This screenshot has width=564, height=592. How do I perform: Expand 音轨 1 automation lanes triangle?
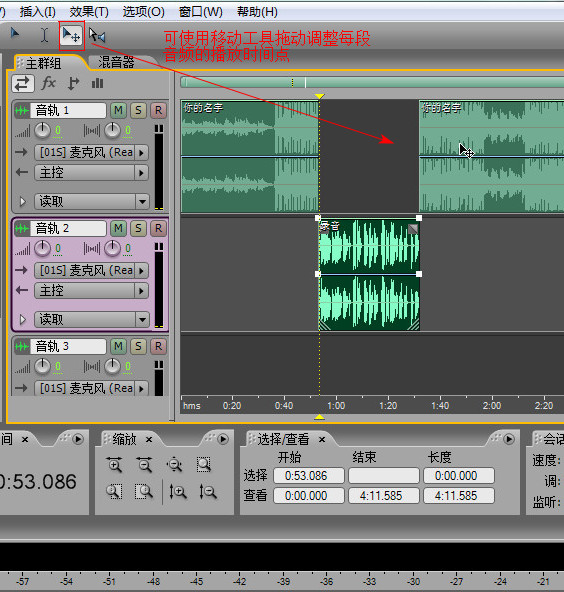point(23,202)
